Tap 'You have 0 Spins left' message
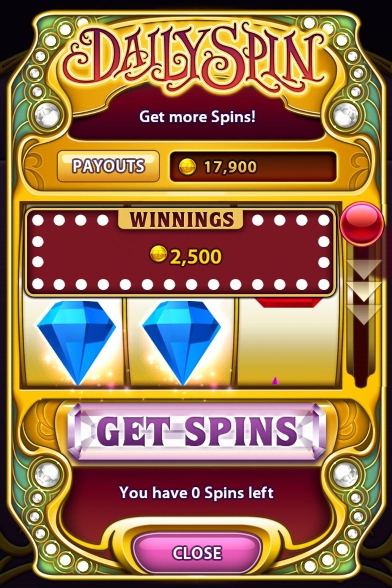This screenshot has width=392, height=588. point(196,492)
